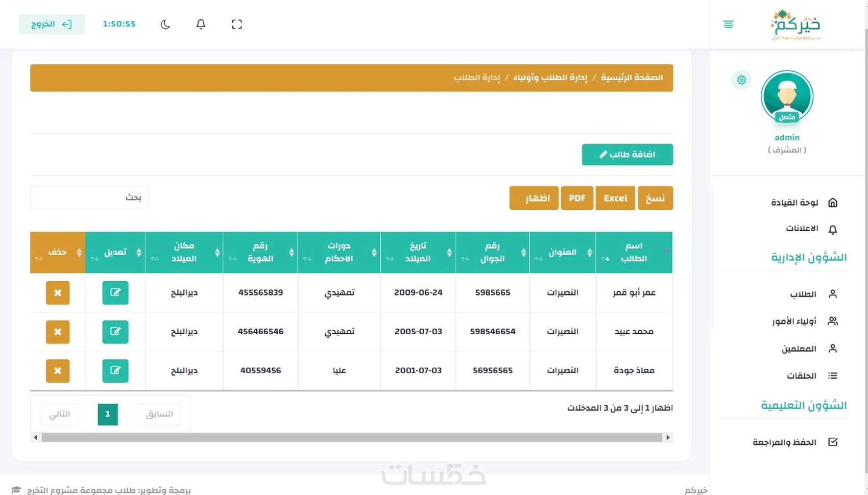Click the home icon beside لوحة القيادة
The height and width of the screenshot is (495, 868).
(x=833, y=203)
